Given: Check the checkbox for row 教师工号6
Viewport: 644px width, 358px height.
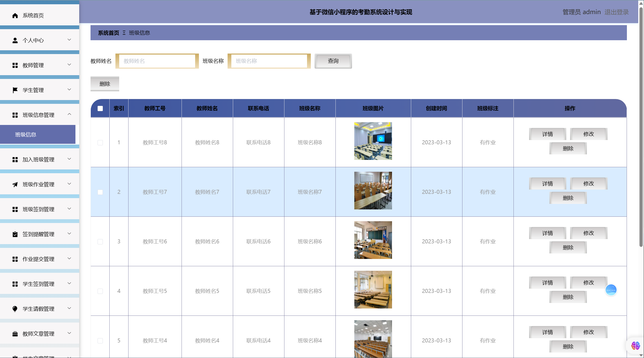Looking at the screenshot, I should click(100, 242).
